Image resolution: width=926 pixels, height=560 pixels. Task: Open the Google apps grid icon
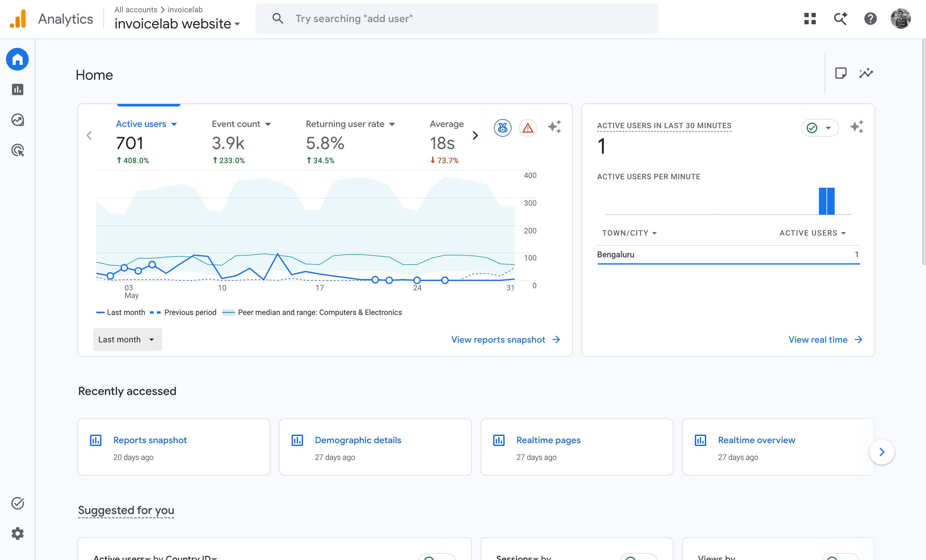(810, 18)
